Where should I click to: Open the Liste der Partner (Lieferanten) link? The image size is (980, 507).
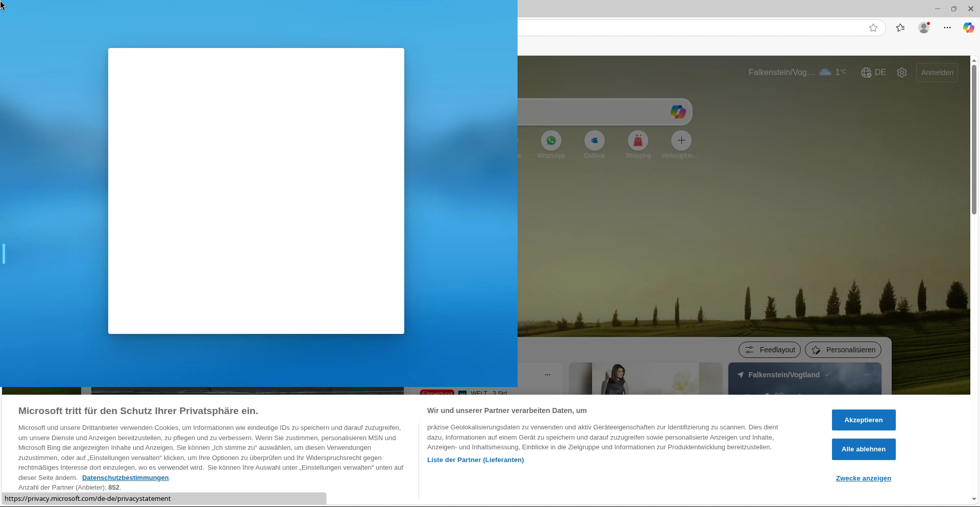tap(475, 460)
